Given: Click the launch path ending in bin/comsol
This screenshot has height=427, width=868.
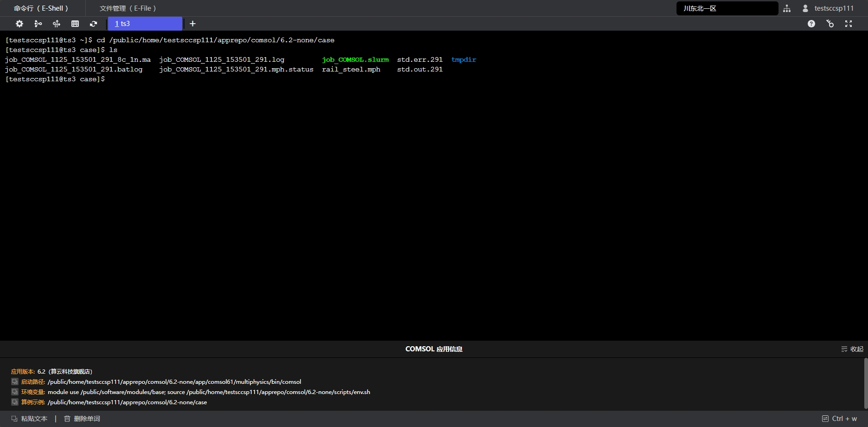Looking at the screenshot, I should 174,382.
